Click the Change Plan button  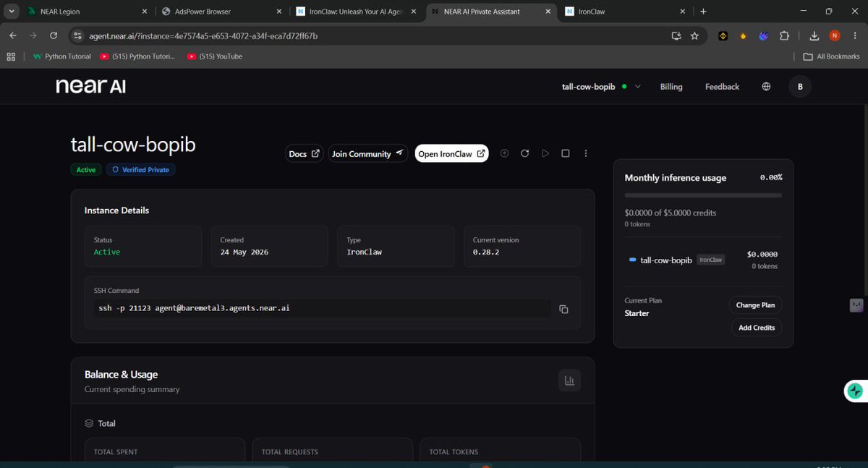(755, 305)
